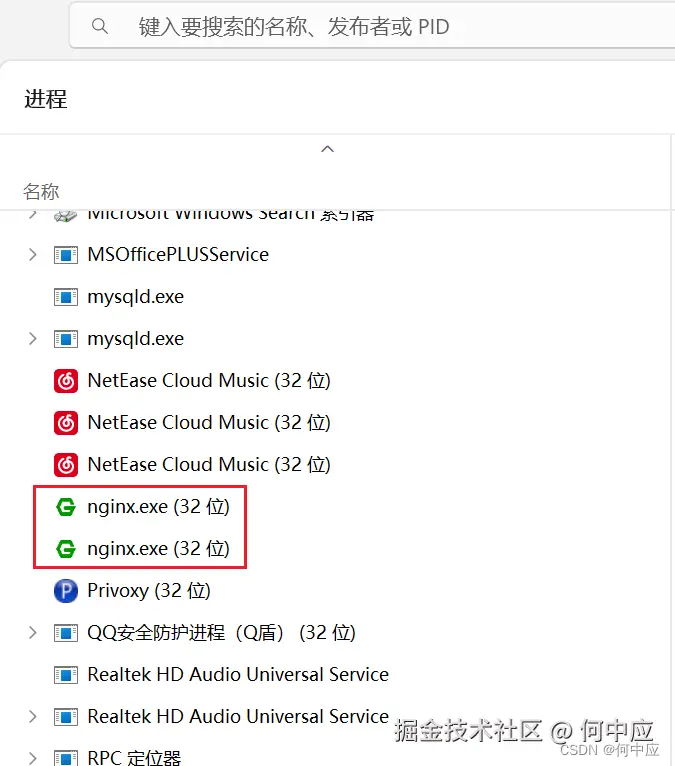The width and height of the screenshot is (675, 766).
Task: Click the QQ安全防护进程 process icon
Action: [65, 633]
